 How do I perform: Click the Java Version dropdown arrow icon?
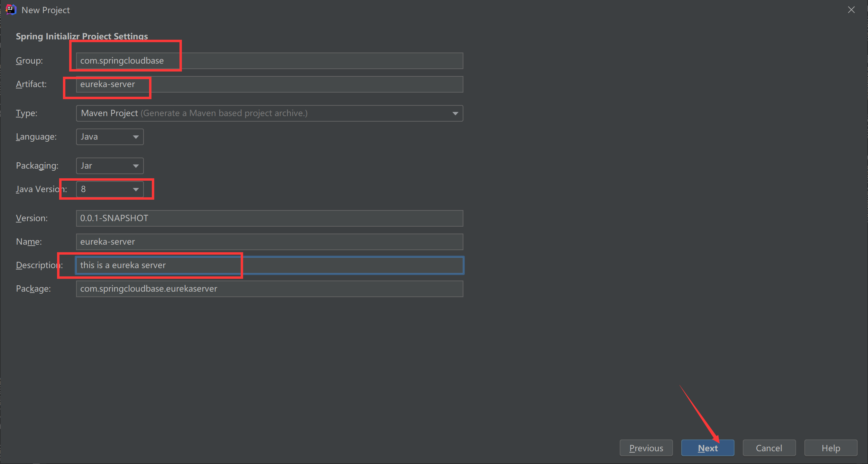coord(135,189)
